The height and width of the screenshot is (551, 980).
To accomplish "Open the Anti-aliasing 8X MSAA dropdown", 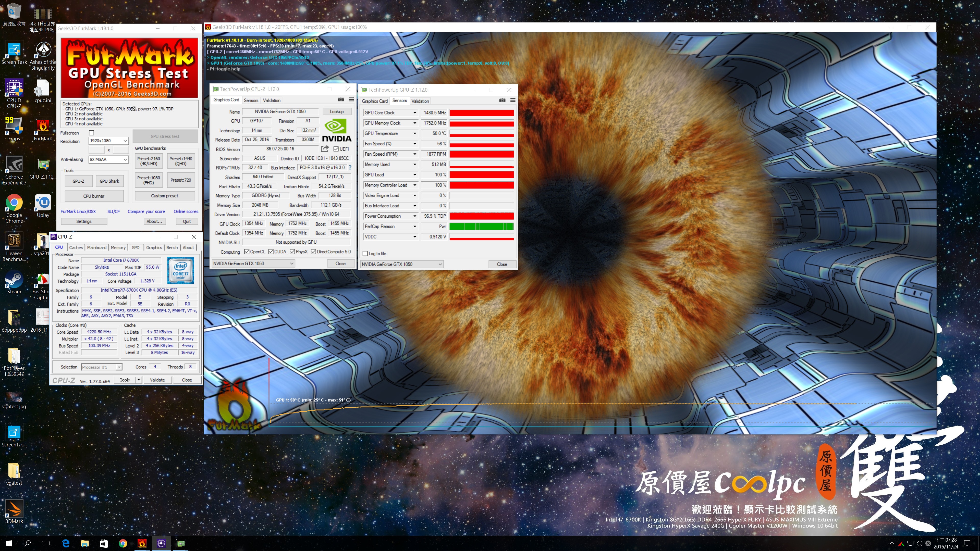I will tap(108, 159).
